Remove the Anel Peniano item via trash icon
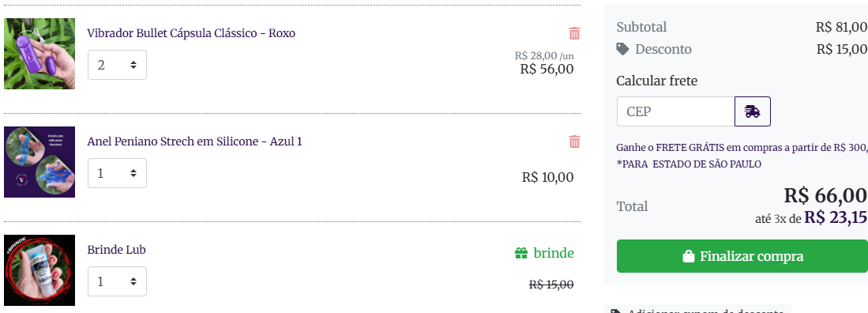Screen dimensions: 868x313 pyautogui.click(x=574, y=141)
